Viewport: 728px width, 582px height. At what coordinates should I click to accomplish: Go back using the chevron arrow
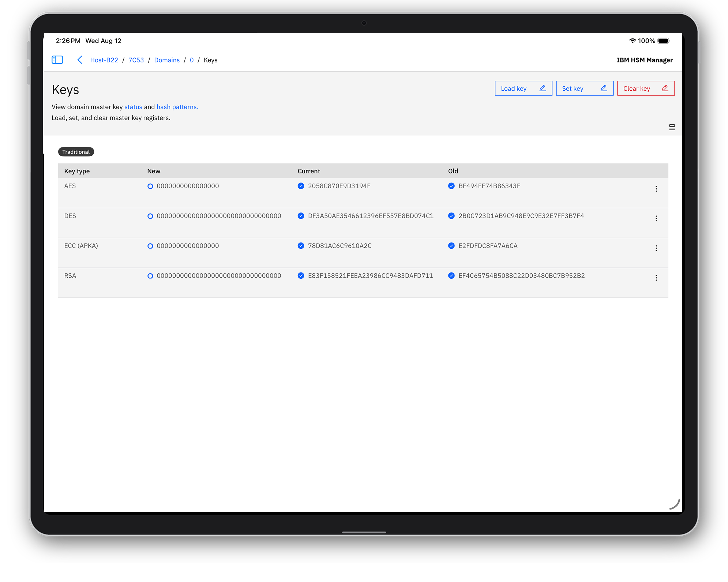[x=80, y=60]
